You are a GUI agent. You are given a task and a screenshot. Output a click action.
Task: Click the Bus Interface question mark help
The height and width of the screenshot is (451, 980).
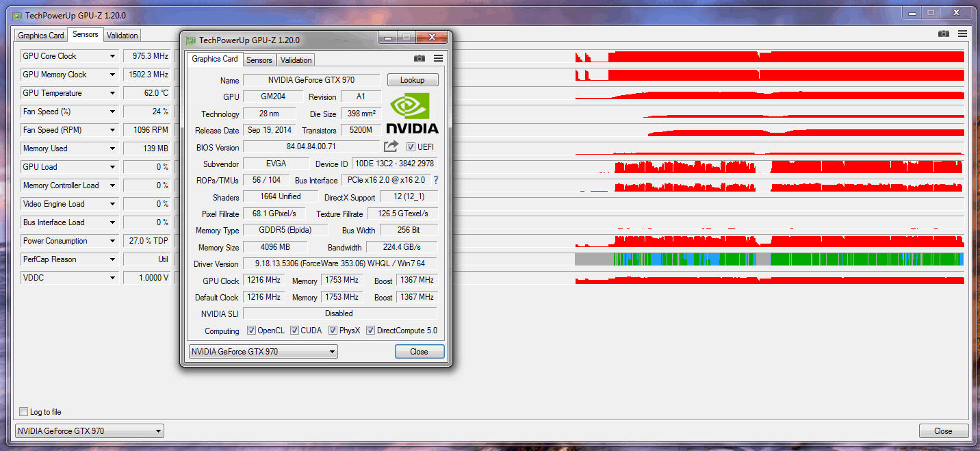[435, 180]
